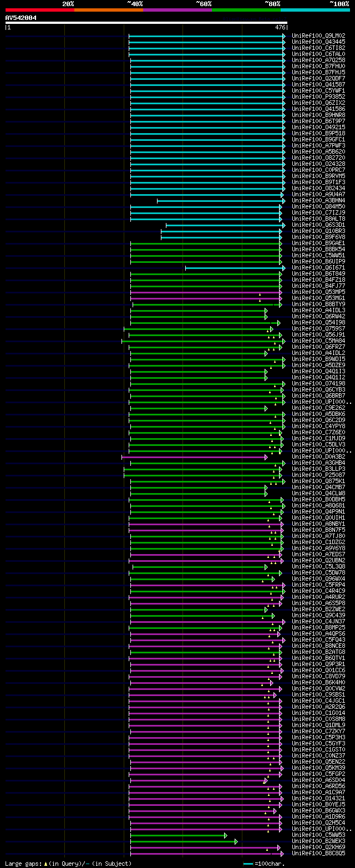Open hit UniRef100_A7PWF3
Viewport: 355px width, 868px height.
[318, 145]
